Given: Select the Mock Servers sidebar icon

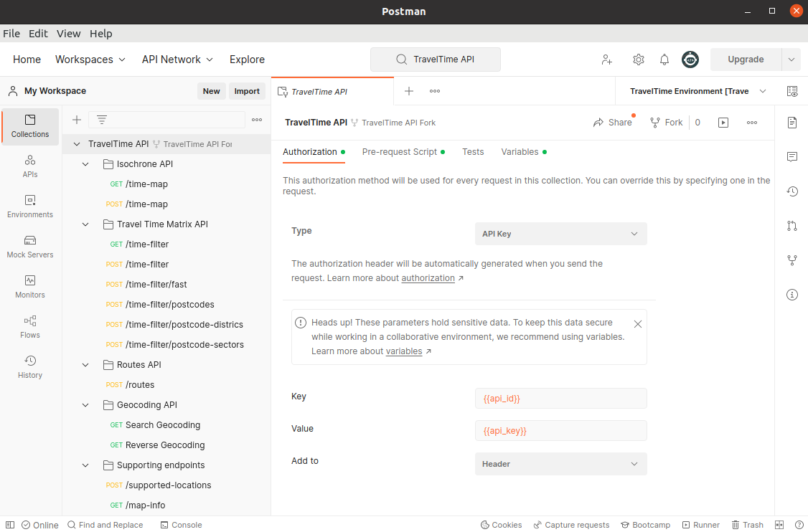Looking at the screenshot, I should [29, 244].
